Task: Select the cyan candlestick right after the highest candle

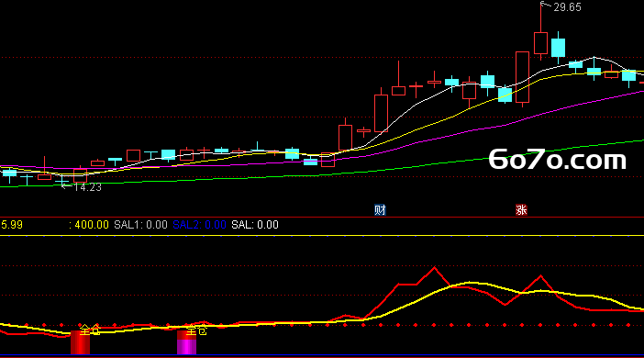Action: tap(558, 48)
